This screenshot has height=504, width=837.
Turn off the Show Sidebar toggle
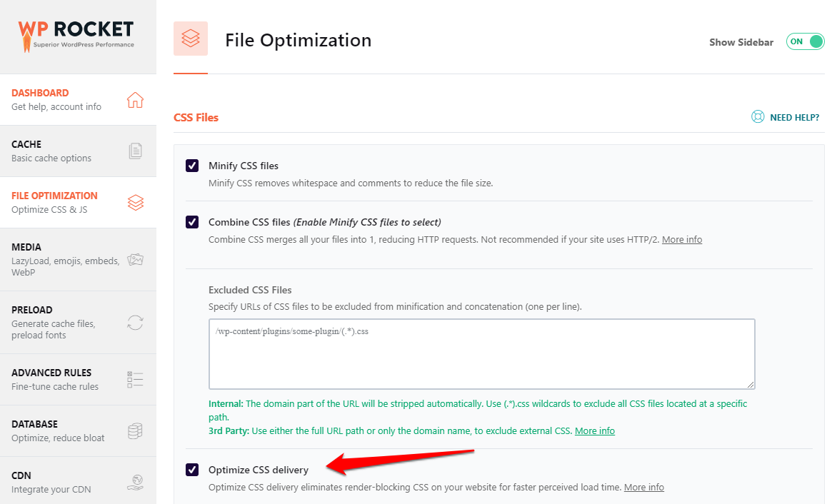[x=805, y=41]
